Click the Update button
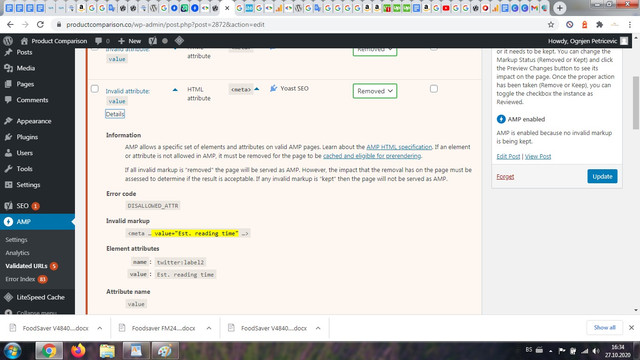The width and height of the screenshot is (640, 360). tap(602, 176)
